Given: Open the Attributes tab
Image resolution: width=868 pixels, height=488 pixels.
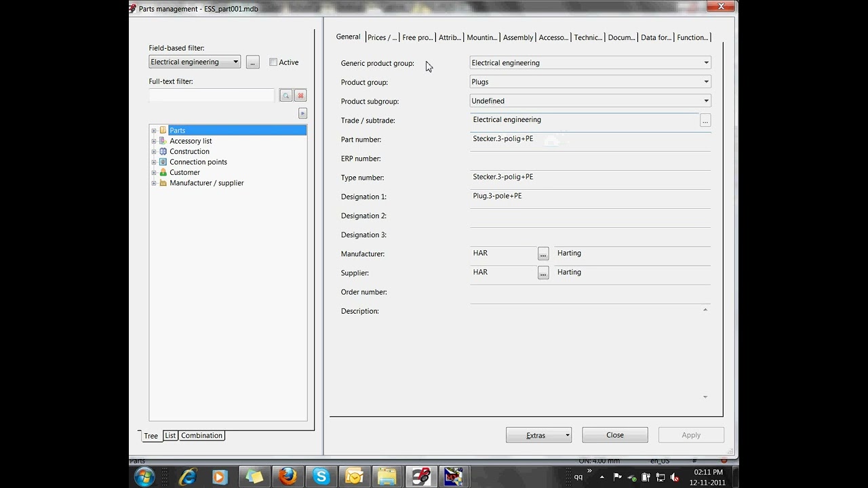Looking at the screenshot, I should pyautogui.click(x=450, y=37).
